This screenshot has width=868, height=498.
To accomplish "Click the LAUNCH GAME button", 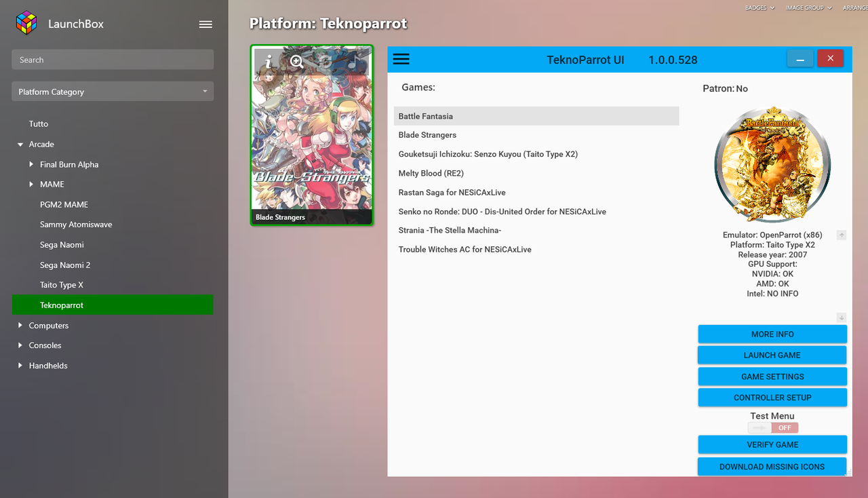I will 772,355.
